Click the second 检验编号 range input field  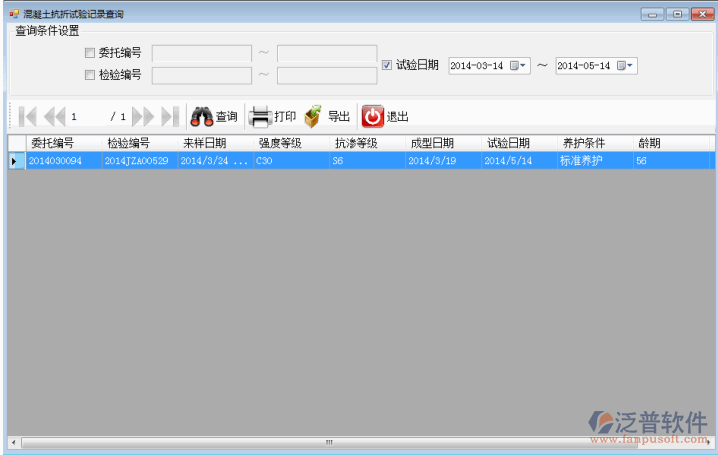tap(326, 75)
